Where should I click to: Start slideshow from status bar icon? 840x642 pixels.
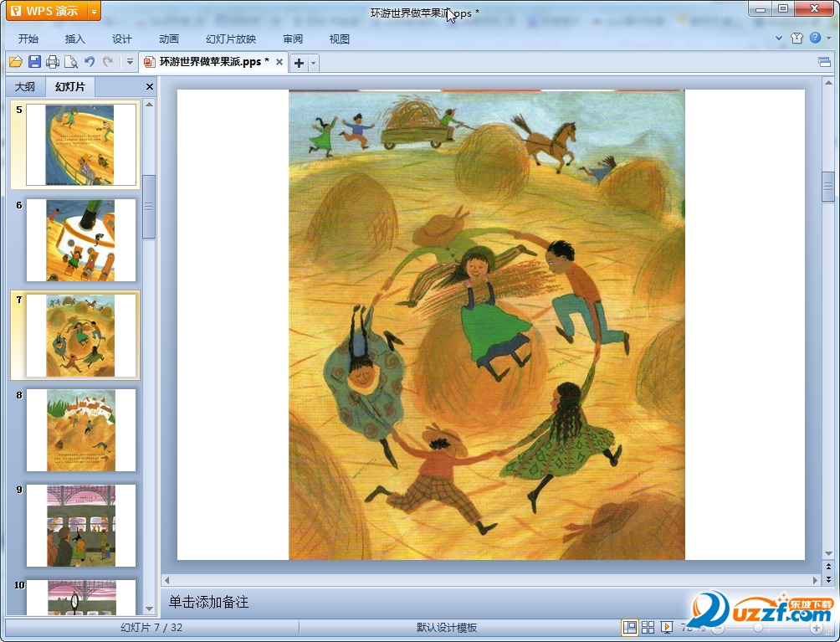(667, 627)
